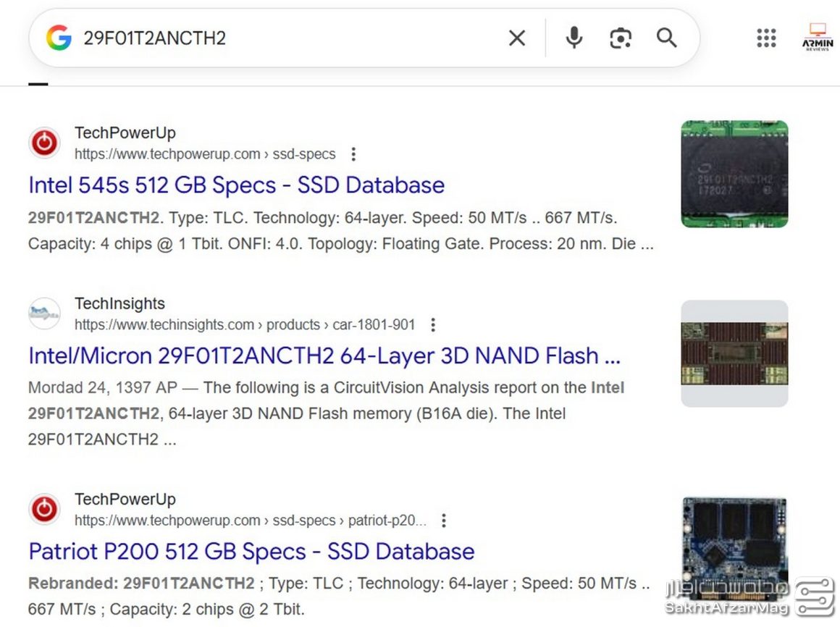Open Intel/Micron 64-Layer 3D NAND Flash link
Viewport: 840px width, 627px height.
click(x=324, y=355)
